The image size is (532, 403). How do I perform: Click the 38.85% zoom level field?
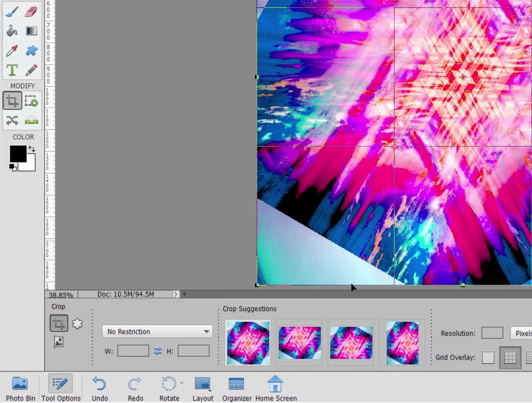[x=61, y=295]
